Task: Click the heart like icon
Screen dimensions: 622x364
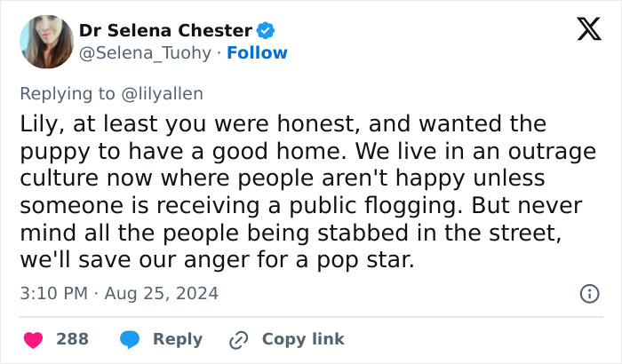Action: coord(35,339)
